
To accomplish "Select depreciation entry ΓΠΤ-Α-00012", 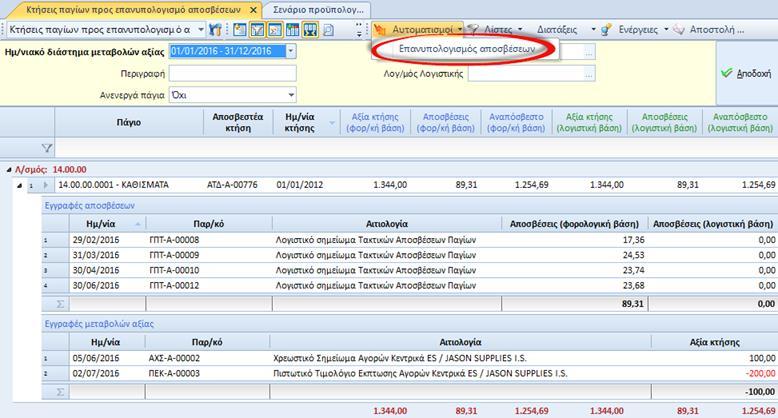I will point(174,285).
